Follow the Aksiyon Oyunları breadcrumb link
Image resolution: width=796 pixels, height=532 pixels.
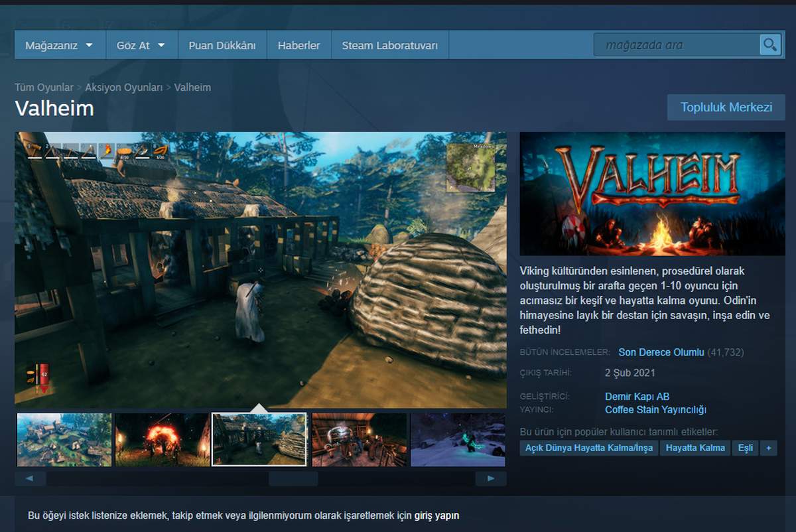[123, 87]
